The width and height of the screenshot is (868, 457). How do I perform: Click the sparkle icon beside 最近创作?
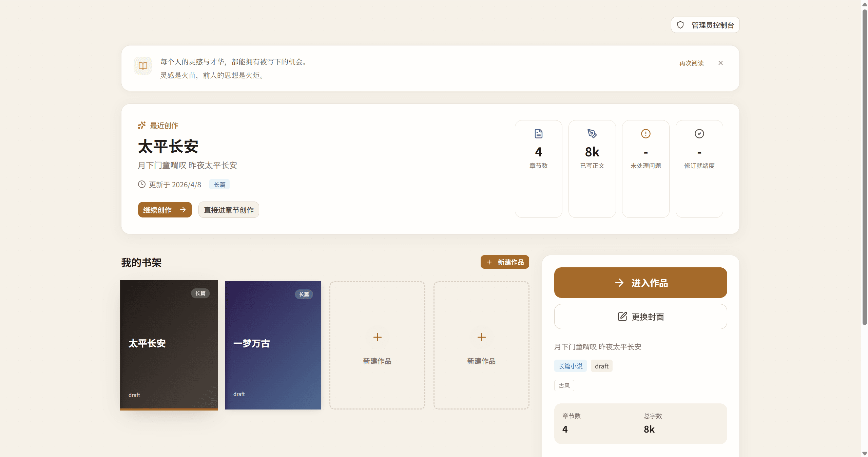(142, 126)
